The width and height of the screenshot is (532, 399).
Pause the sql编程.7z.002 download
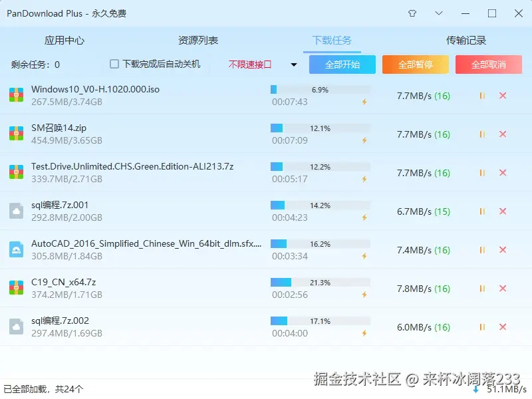[482, 327]
